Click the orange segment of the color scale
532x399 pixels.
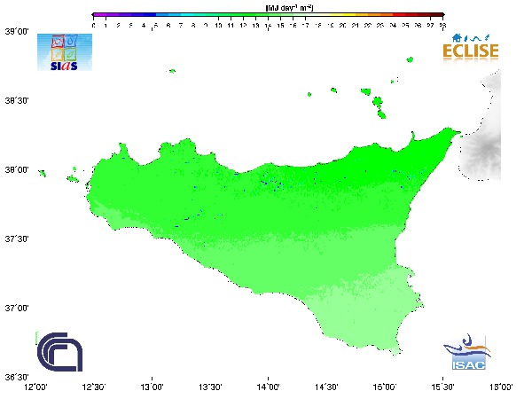[380, 15]
